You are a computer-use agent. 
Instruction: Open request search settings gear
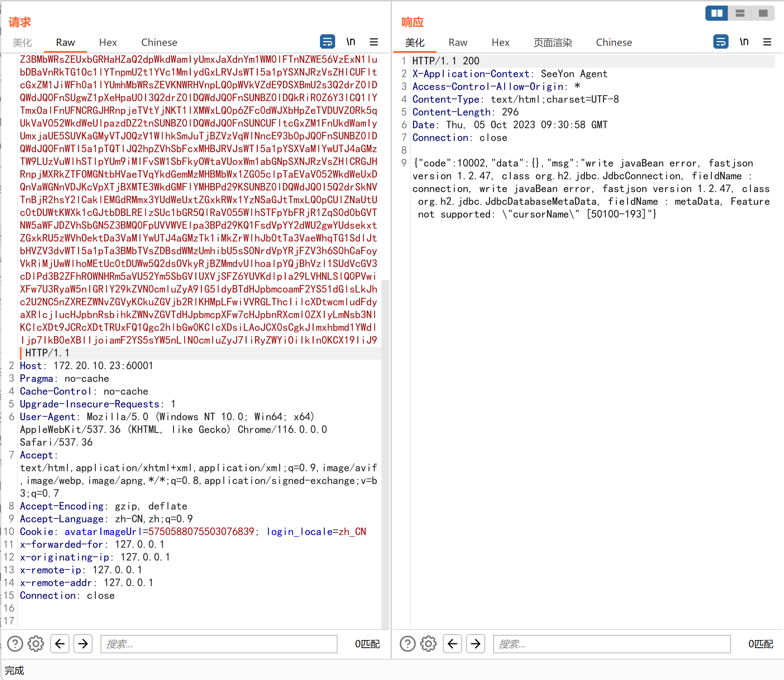[36, 643]
